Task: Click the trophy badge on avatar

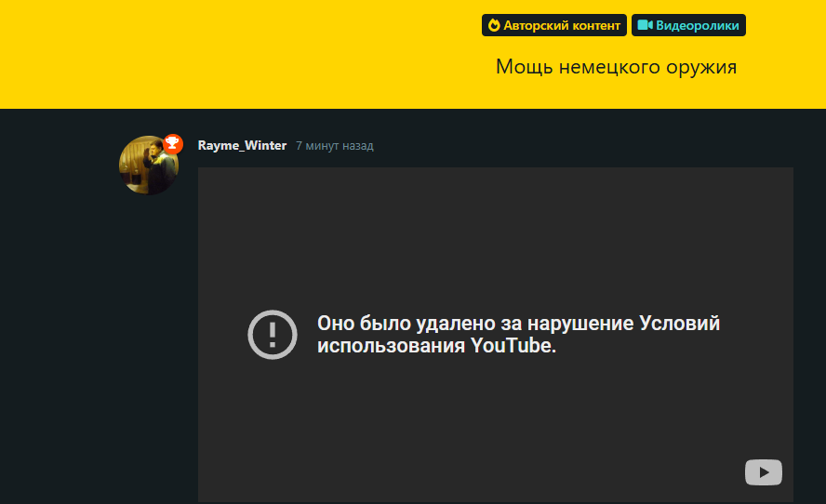Action: point(172,143)
